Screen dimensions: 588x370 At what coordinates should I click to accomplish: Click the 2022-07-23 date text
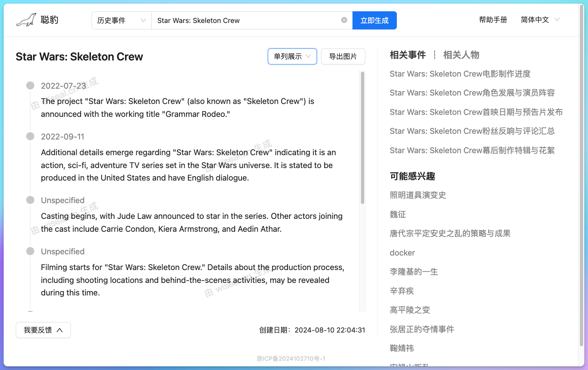[63, 86]
